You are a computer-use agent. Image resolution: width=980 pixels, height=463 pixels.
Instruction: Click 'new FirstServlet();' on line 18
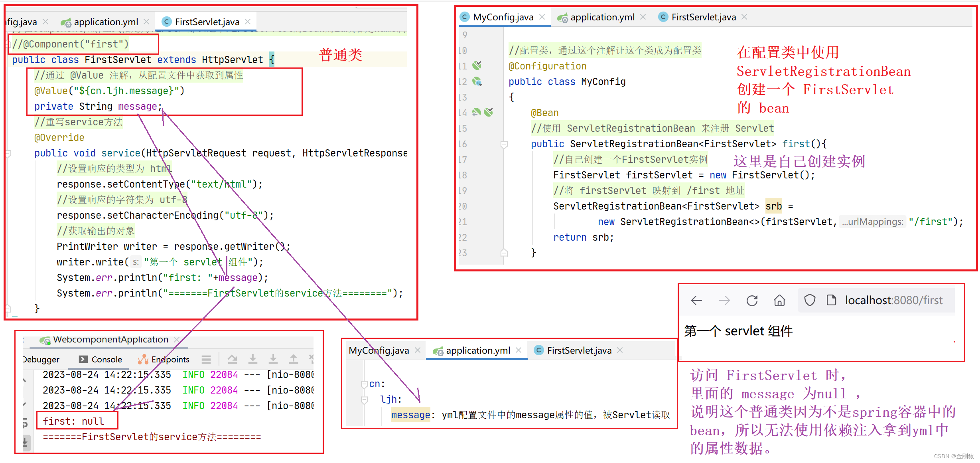coord(762,175)
